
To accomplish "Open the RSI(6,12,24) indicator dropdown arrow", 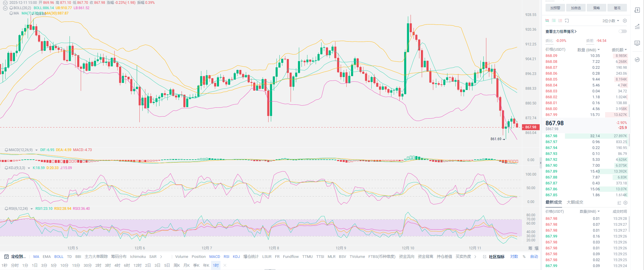I will tap(32, 209).
